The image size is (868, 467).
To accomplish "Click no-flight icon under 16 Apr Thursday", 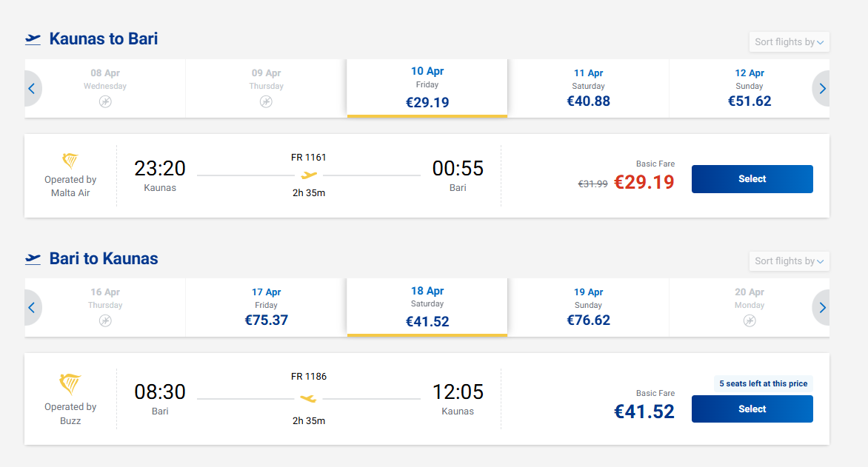I will (105, 320).
